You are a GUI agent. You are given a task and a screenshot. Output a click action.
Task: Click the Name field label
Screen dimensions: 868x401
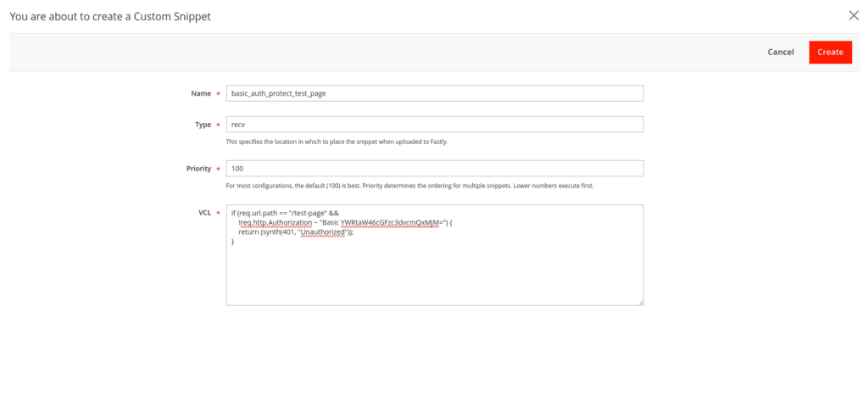tap(201, 93)
